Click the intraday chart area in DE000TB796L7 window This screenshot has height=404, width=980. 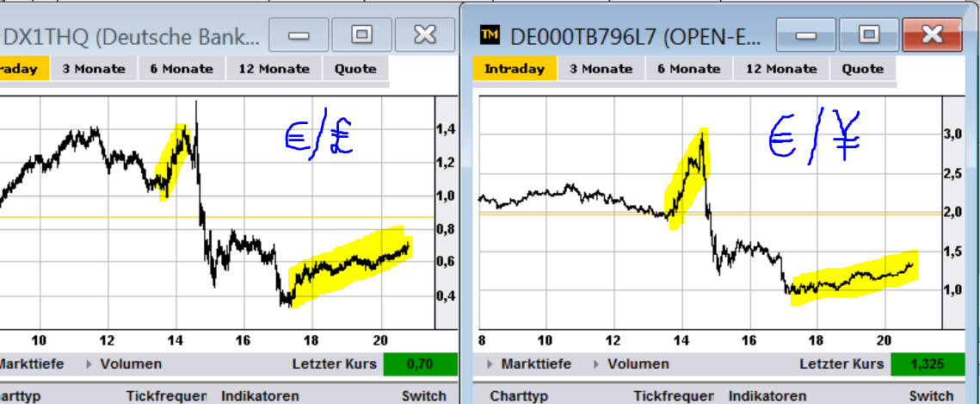point(710,213)
